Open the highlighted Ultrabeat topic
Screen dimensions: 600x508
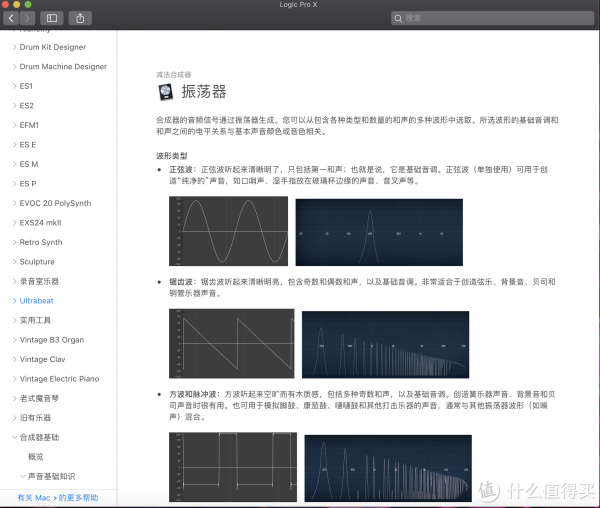coord(36,301)
